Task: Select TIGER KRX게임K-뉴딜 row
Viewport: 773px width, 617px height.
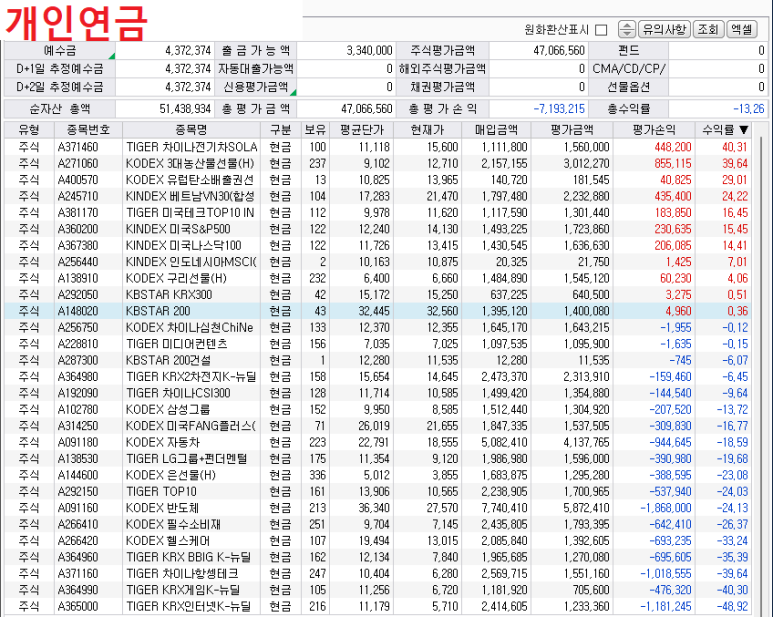Action: 378,590
